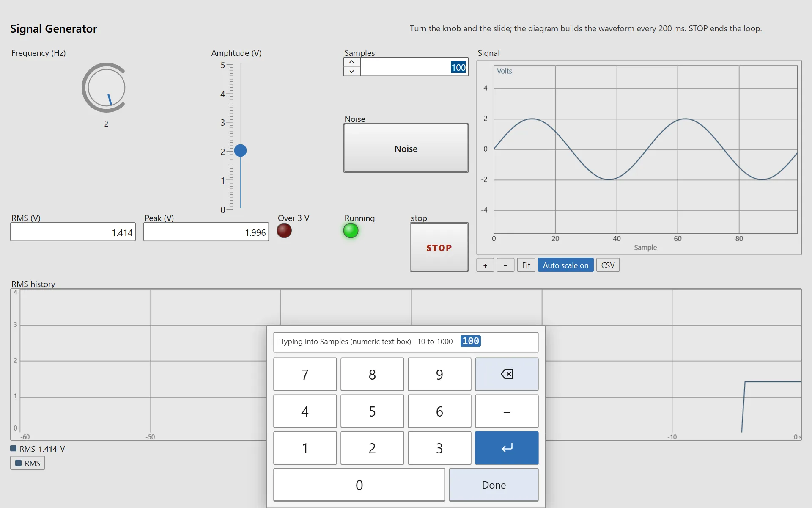Click the green Running LED indicator
Screen dimensions: 812x508
tap(351, 231)
